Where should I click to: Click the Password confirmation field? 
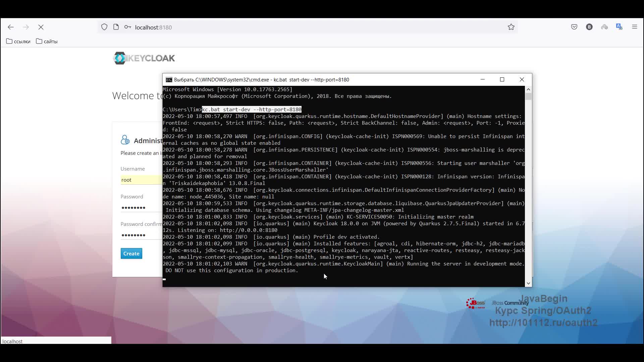click(141, 235)
